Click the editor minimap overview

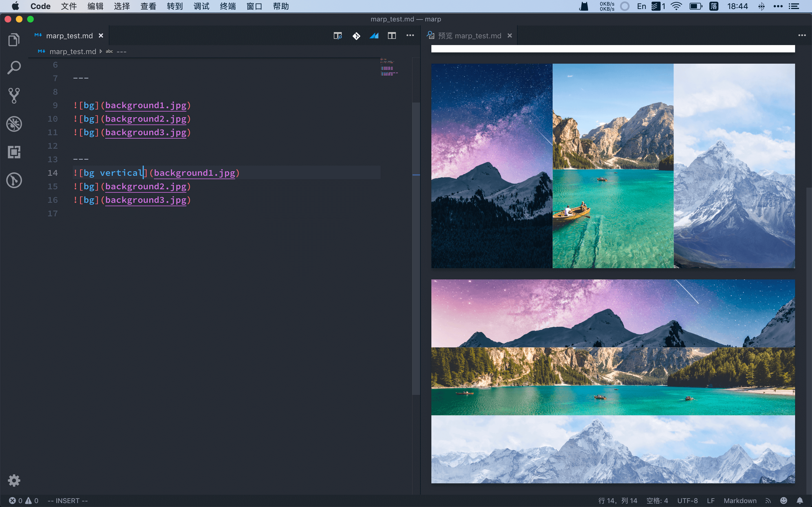389,67
